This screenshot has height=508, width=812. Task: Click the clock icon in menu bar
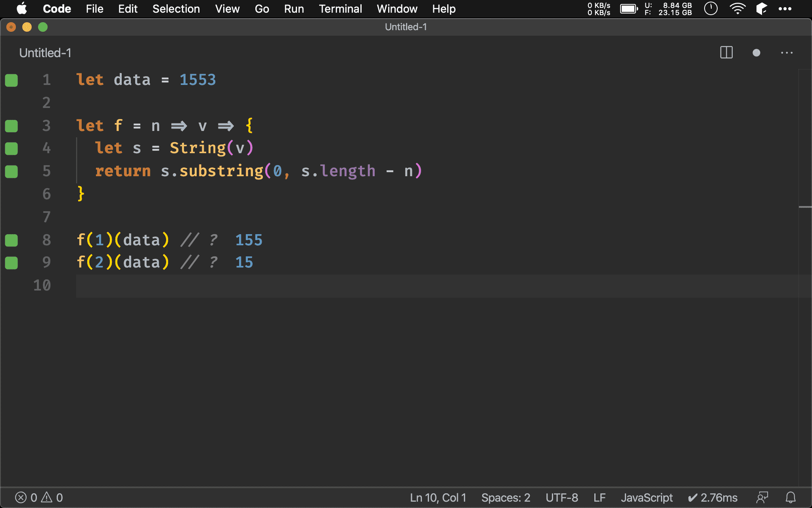click(710, 9)
